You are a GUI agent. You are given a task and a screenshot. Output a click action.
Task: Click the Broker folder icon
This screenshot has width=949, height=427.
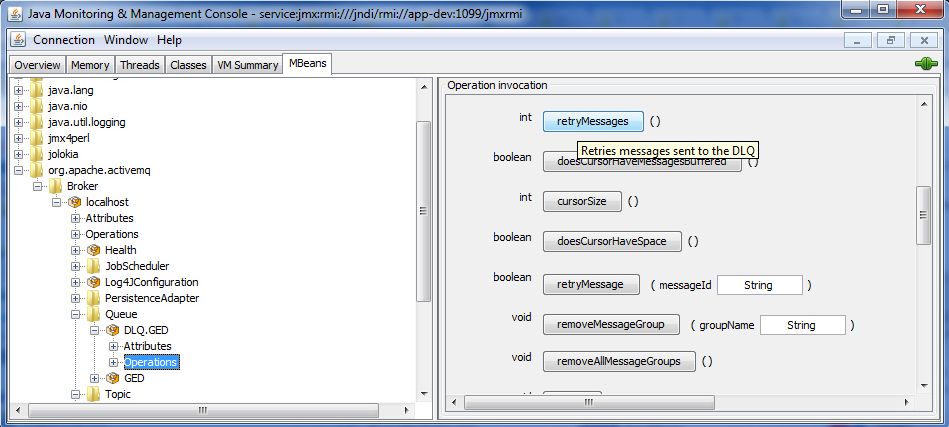point(56,186)
